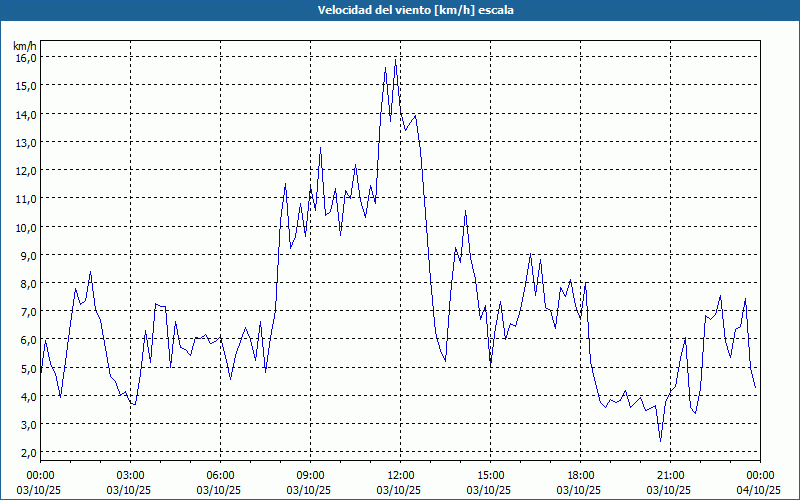Select the 15:00 time label
This screenshot has height=500, width=800.
pos(490,475)
